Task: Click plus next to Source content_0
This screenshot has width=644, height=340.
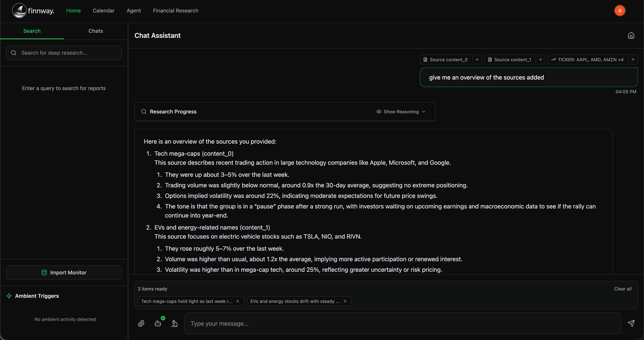Action: (x=477, y=60)
